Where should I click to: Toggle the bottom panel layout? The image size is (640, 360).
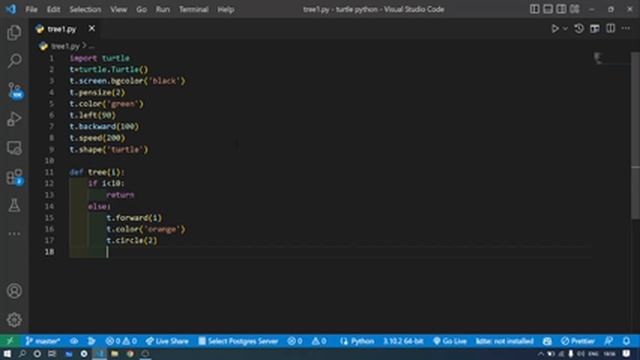click(x=548, y=9)
